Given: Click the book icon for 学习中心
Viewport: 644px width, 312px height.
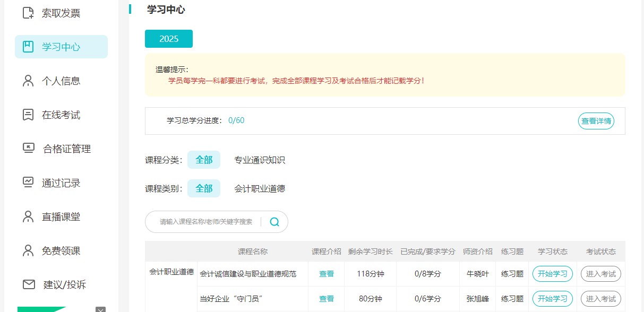Looking at the screenshot, I should [x=28, y=47].
